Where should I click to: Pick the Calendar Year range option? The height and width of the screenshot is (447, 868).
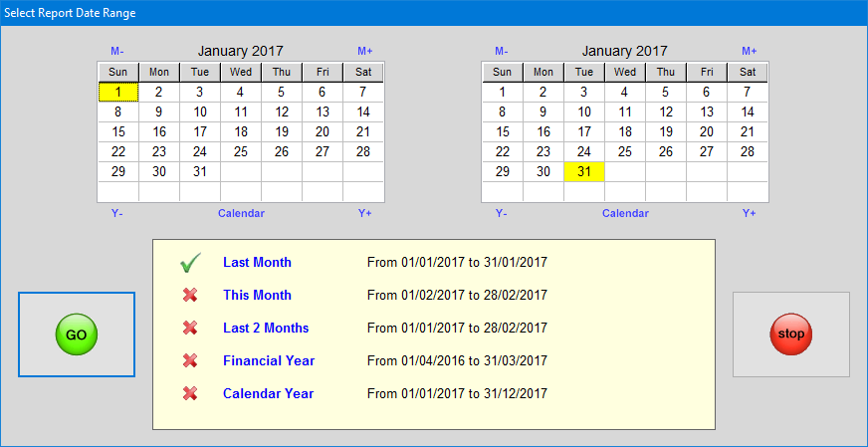[x=268, y=393]
